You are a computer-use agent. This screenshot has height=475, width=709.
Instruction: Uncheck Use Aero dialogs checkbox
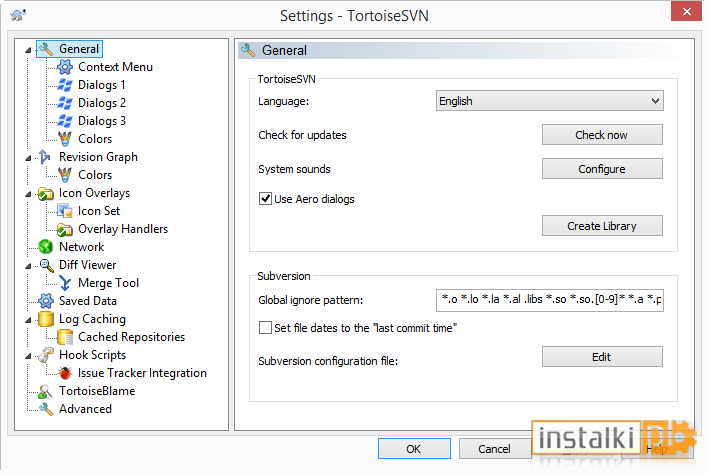click(265, 199)
